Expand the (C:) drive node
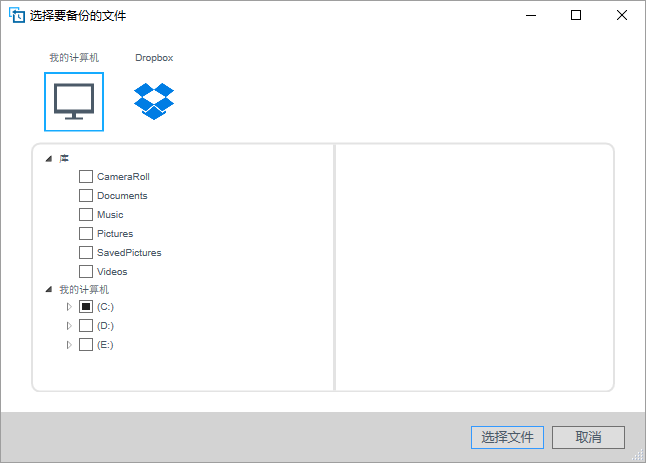This screenshot has height=463, width=646. coord(69,307)
